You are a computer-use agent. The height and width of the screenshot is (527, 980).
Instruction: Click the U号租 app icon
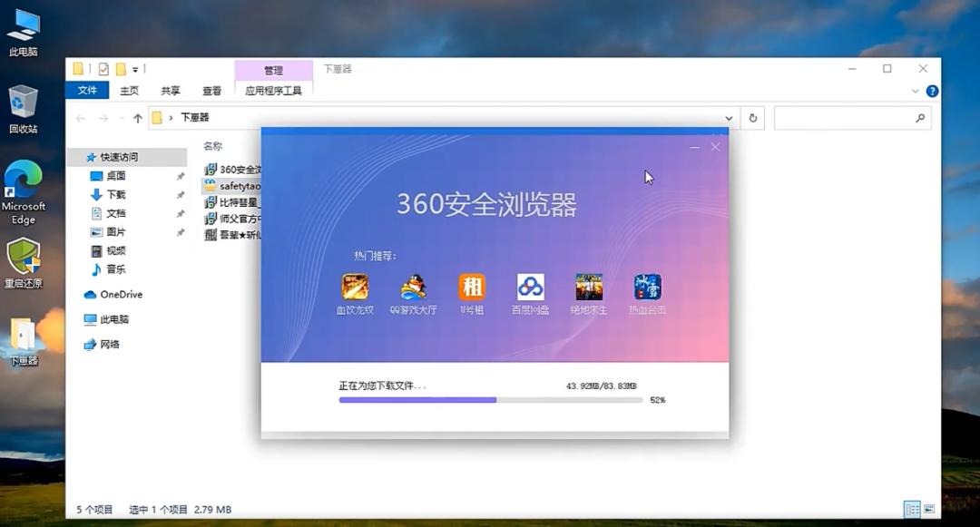[471, 286]
